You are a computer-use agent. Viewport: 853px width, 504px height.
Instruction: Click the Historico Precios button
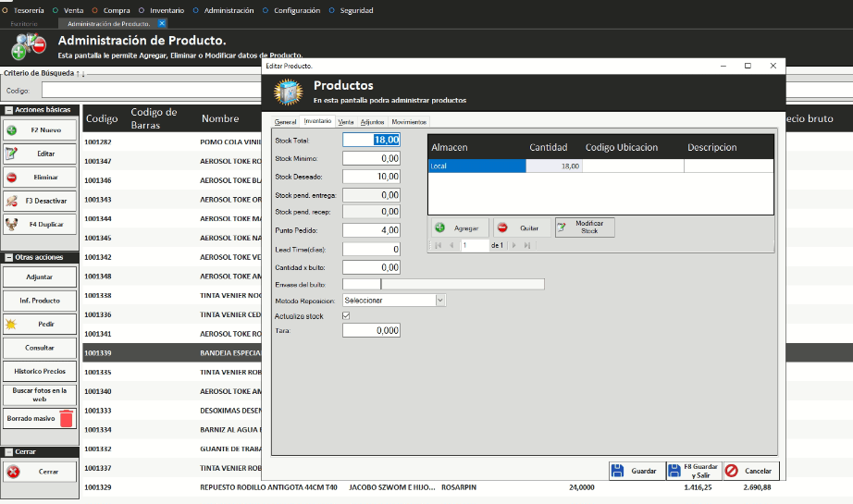tap(39, 371)
